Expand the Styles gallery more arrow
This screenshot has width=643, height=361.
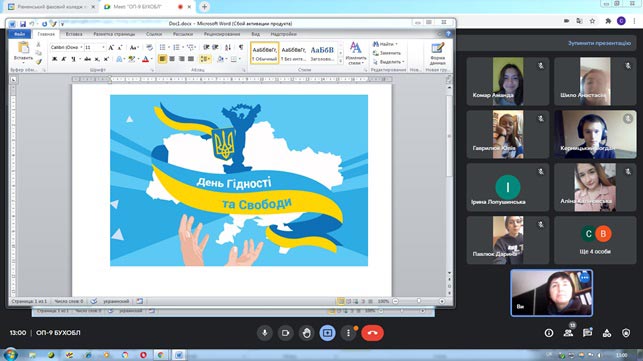point(340,62)
